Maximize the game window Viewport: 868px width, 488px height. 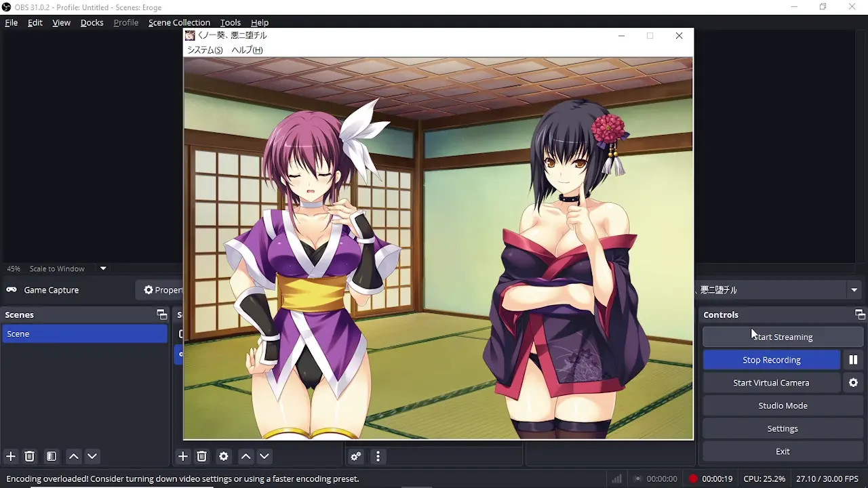click(x=650, y=35)
